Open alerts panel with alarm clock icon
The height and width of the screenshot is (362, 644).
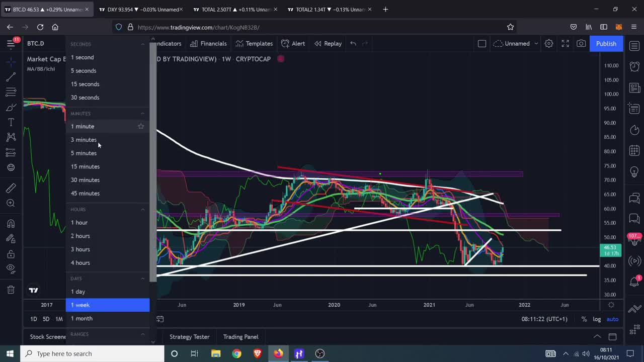pos(634,67)
